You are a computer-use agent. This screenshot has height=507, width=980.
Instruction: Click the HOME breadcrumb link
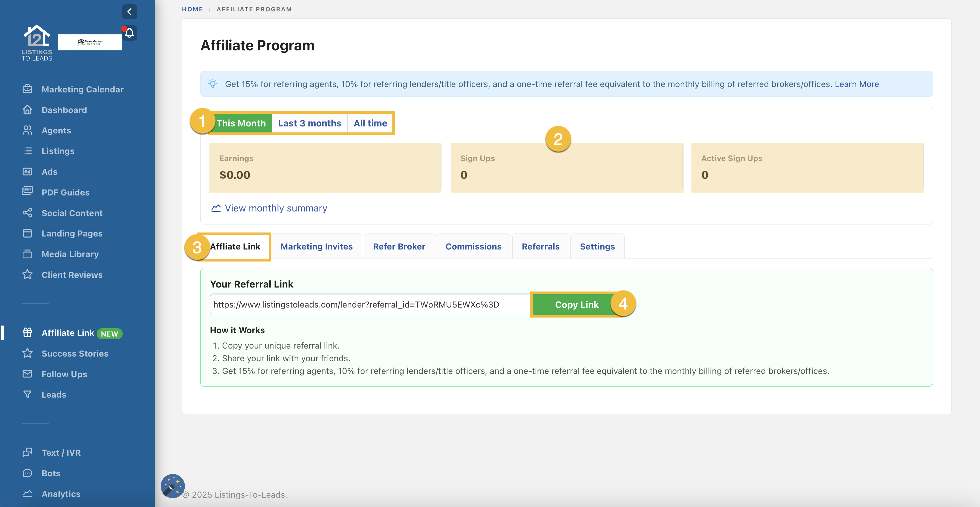tap(192, 9)
